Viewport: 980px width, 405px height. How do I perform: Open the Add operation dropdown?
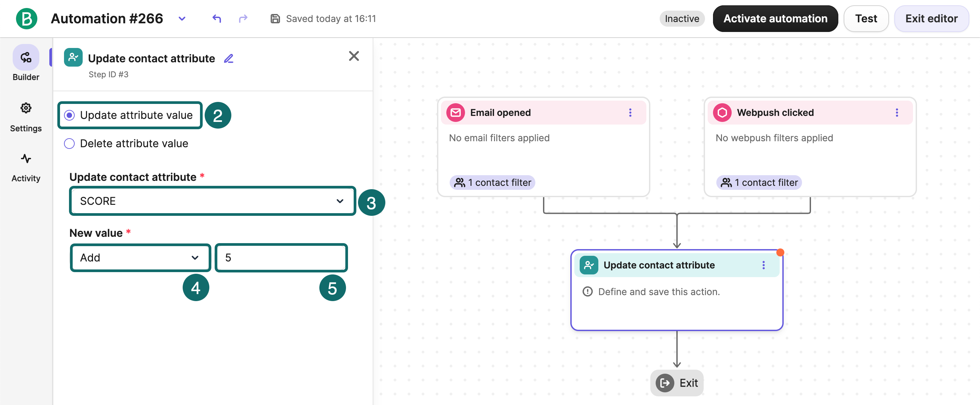140,258
